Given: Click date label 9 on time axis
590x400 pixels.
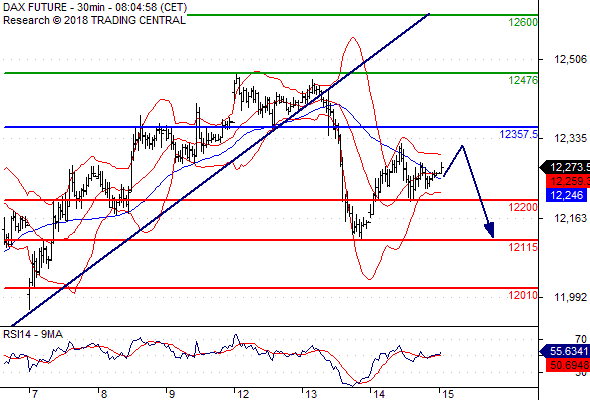Looking at the screenshot, I should click(x=172, y=394).
